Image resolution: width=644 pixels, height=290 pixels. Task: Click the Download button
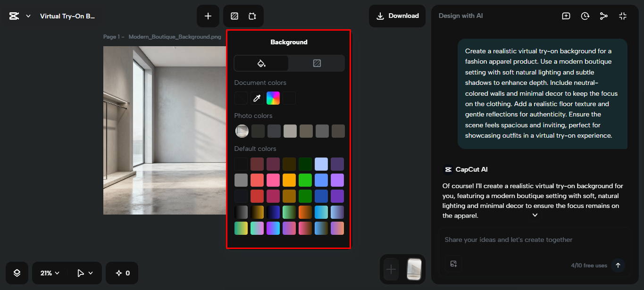397,16
